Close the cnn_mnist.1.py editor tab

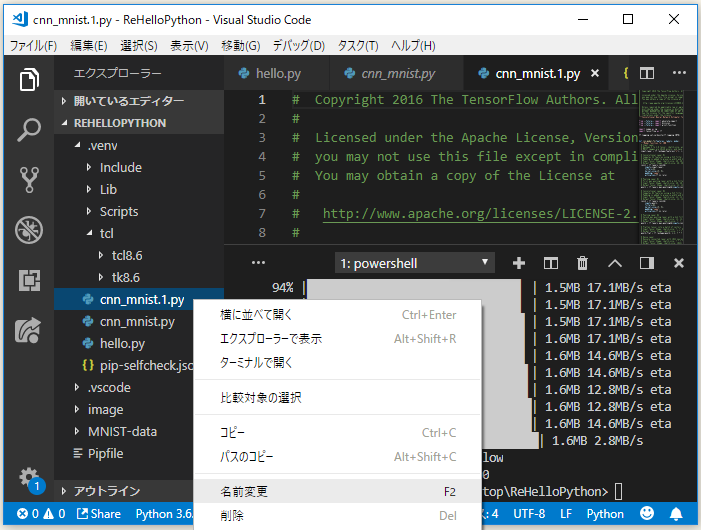[595, 73]
